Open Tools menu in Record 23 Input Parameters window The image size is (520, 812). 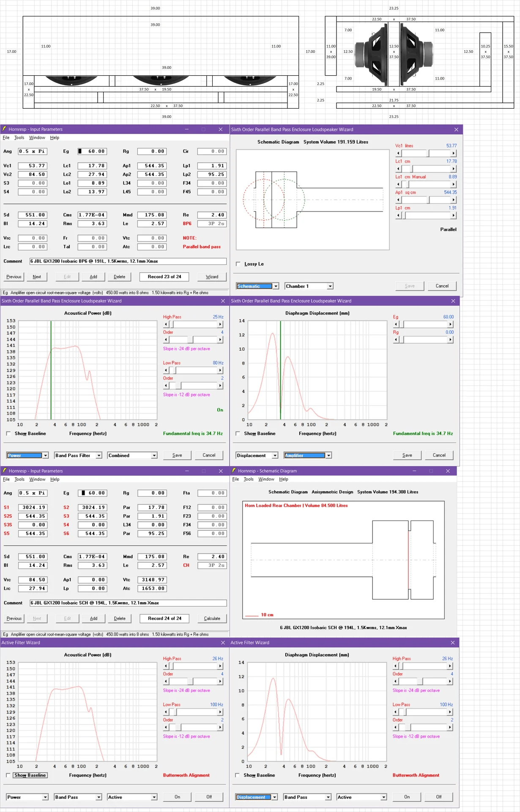coord(19,137)
